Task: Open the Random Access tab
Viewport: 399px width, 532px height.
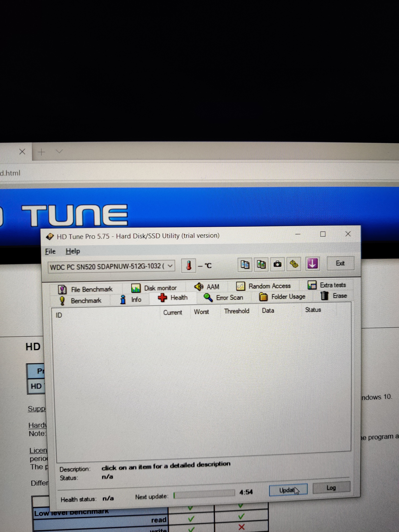Action: click(x=264, y=286)
